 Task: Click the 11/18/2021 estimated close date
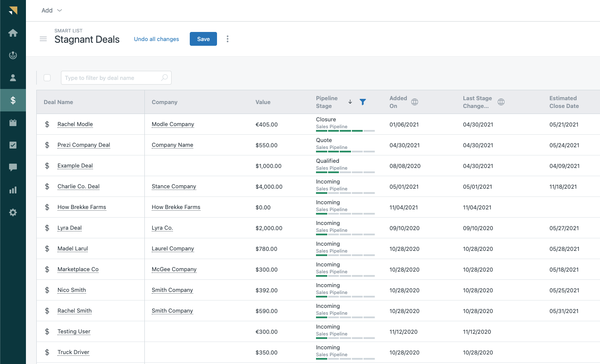coord(564,187)
